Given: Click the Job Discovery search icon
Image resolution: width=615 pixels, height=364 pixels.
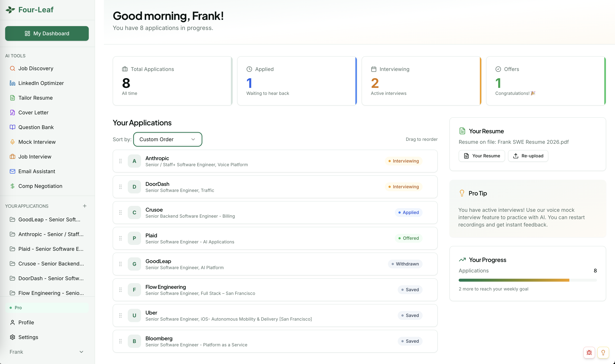Looking at the screenshot, I should (x=12, y=68).
